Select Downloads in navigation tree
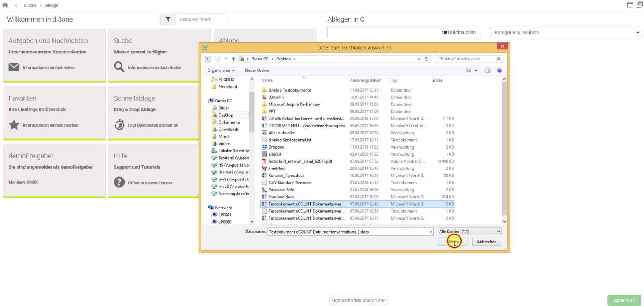This screenshot has width=644, height=306. point(228,129)
